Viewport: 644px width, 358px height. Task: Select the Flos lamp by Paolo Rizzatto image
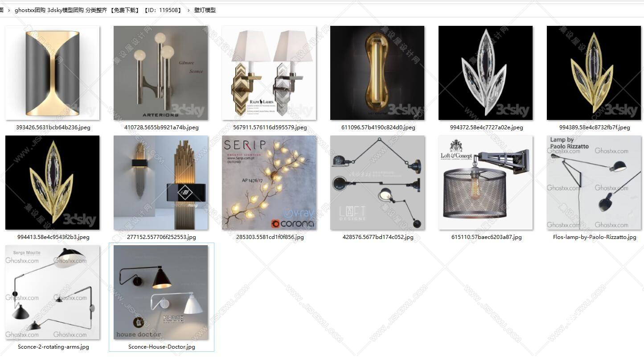click(594, 183)
